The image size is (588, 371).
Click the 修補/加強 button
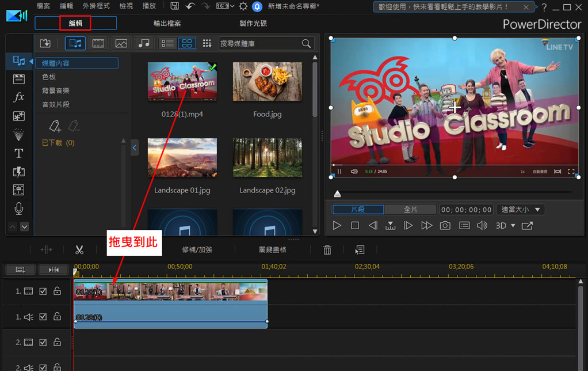pos(197,249)
